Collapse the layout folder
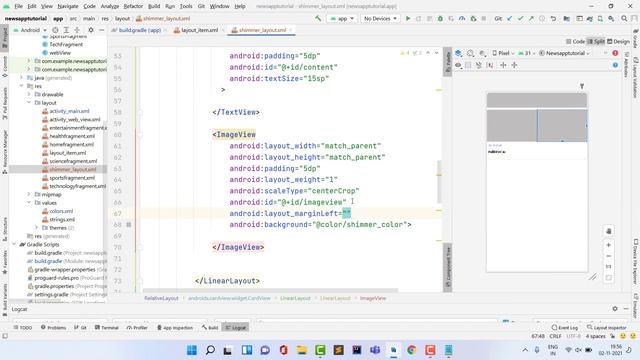The height and width of the screenshot is (360, 640). pos(29,103)
